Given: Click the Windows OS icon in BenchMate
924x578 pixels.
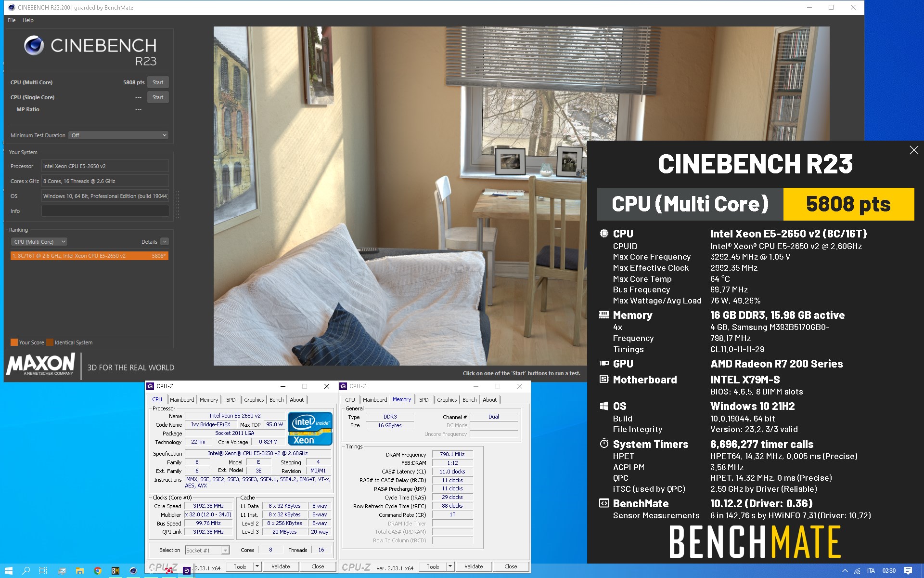Looking at the screenshot, I should pyautogui.click(x=604, y=406).
